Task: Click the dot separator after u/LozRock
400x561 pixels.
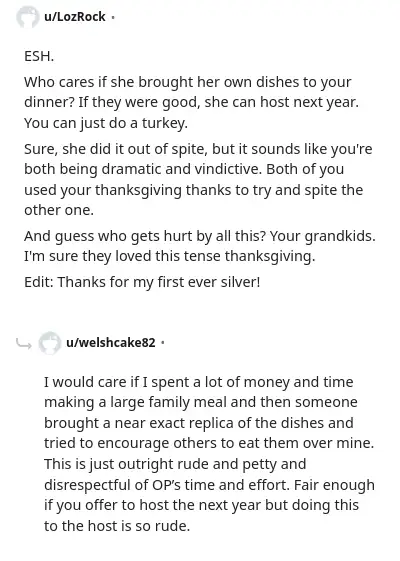Action: pos(113,17)
